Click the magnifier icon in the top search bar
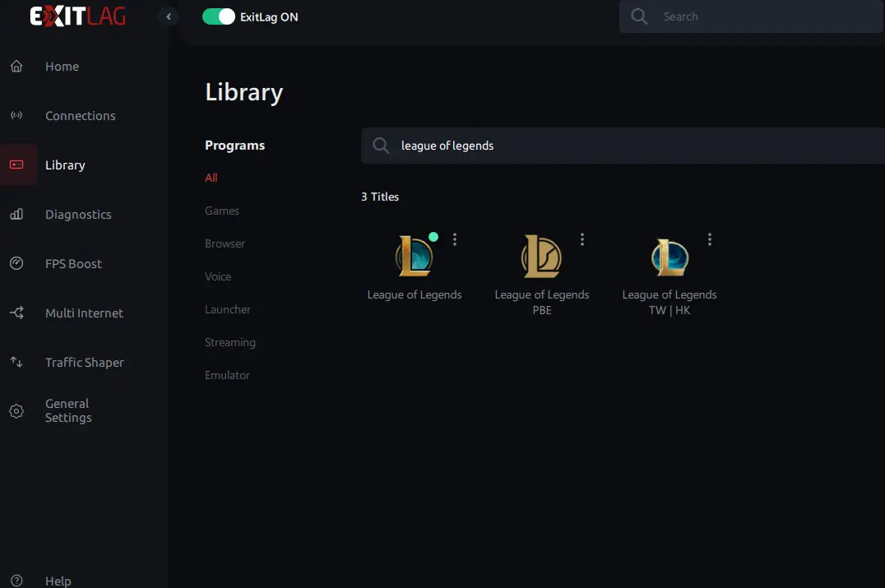885x588 pixels. 639,16
